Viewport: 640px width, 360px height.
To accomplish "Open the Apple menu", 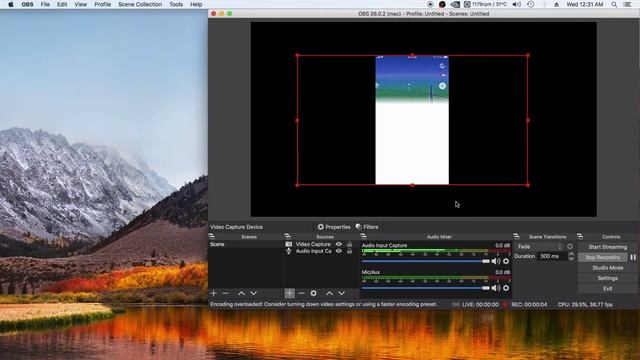I will pyautogui.click(x=11, y=4).
